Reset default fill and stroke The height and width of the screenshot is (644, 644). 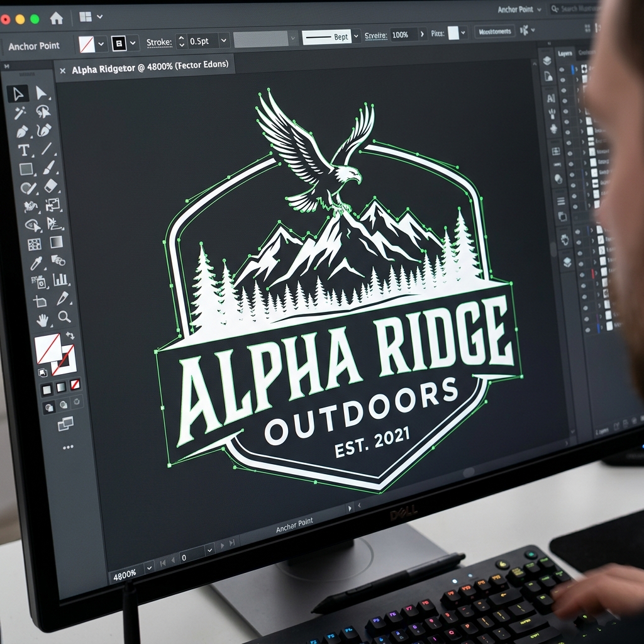[43, 372]
